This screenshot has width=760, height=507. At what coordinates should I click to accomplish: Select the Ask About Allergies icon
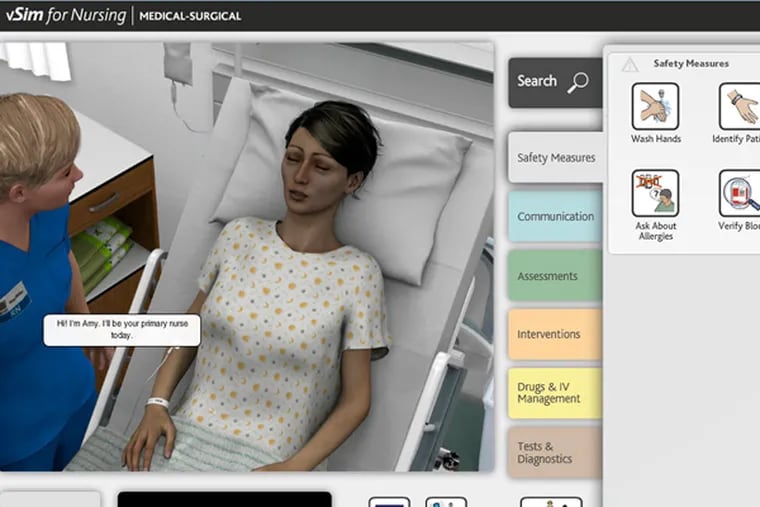(x=655, y=194)
